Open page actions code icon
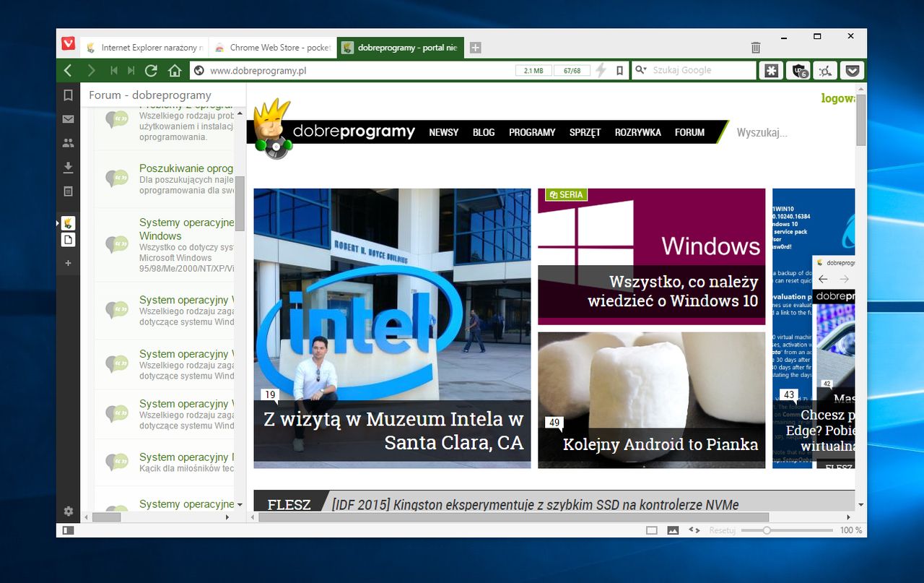This screenshot has width=924, height=583. [x=694, y=530]
